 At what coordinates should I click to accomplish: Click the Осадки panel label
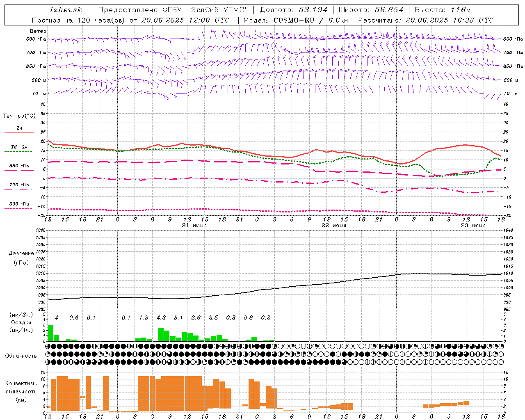(21, 322)
